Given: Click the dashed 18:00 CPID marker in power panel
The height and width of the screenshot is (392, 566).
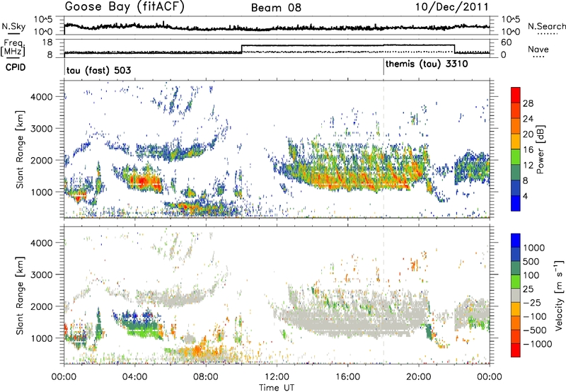Looking at the screenshot, I should [x=383, y=149].
